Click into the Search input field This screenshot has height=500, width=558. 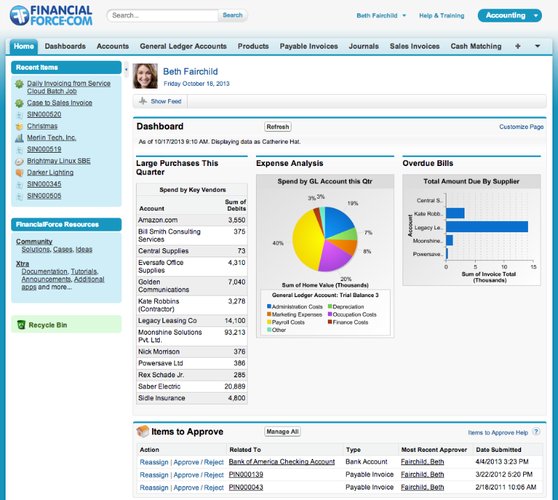[163, 15]
